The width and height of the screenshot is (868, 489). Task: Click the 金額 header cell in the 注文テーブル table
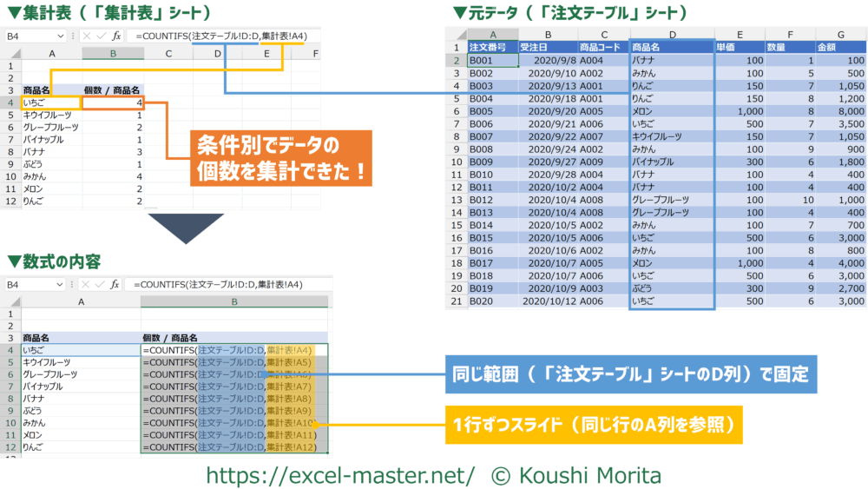click(840, 47)
